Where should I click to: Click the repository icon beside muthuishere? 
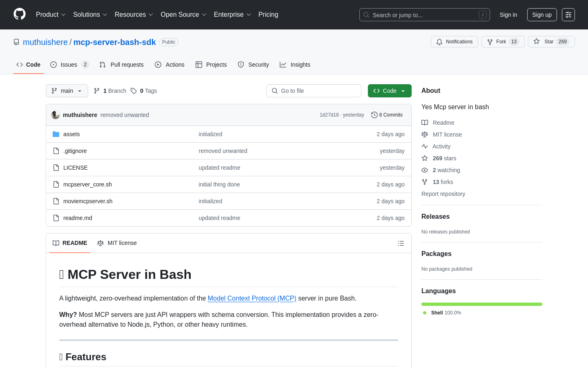[x=16, y=42]
